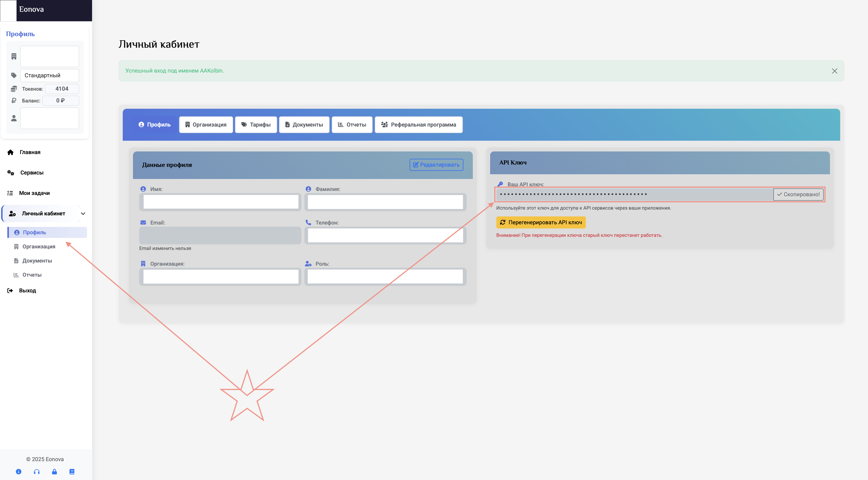
Task: Click the disabled Email field
Action: point(220,235)
